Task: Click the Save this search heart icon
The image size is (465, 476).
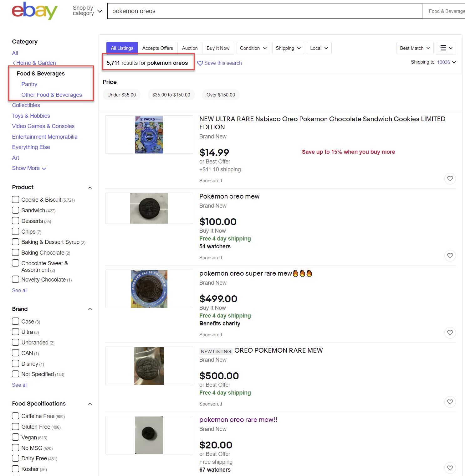Action: click(200, 63)
